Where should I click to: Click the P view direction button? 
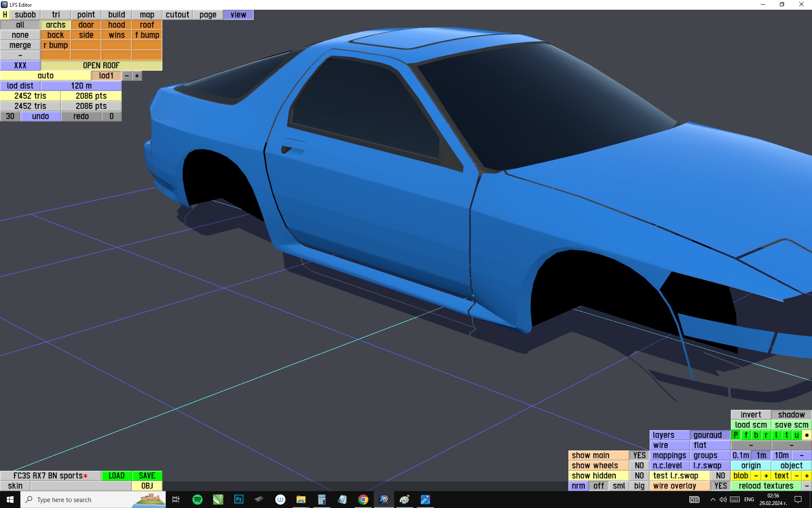pyautogui.click(x=735, y=435)
